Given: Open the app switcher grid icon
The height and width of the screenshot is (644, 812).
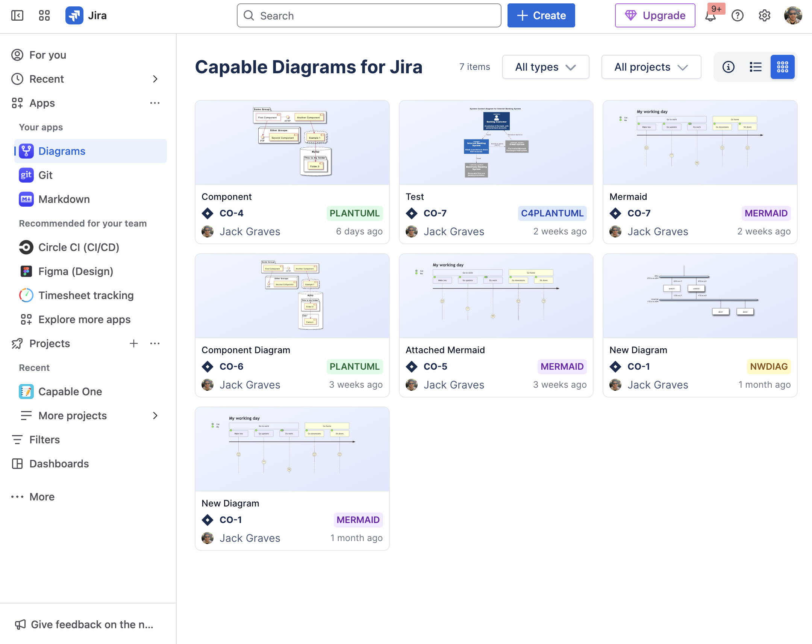Looking at the screenshot, I should (x=44, y=15).
